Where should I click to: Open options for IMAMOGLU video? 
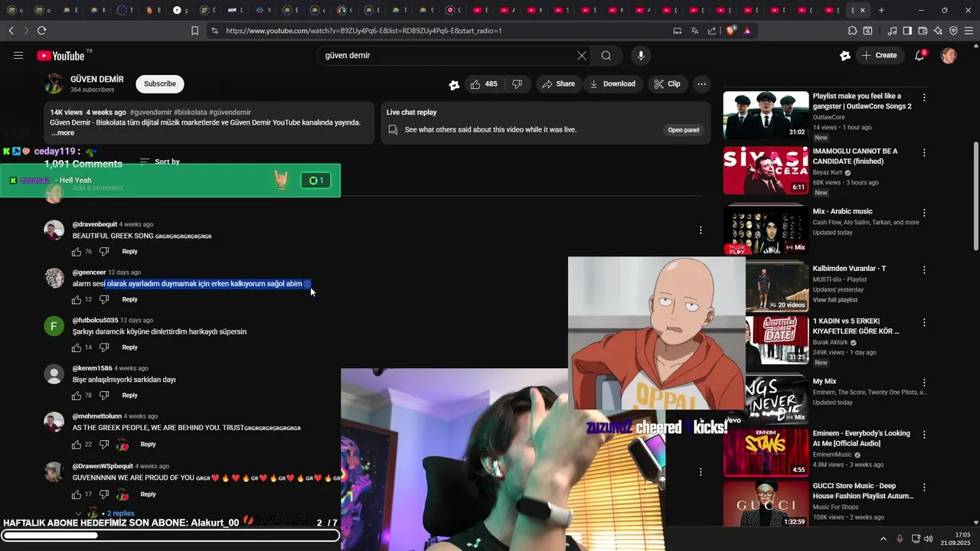(x=924, y=153)
